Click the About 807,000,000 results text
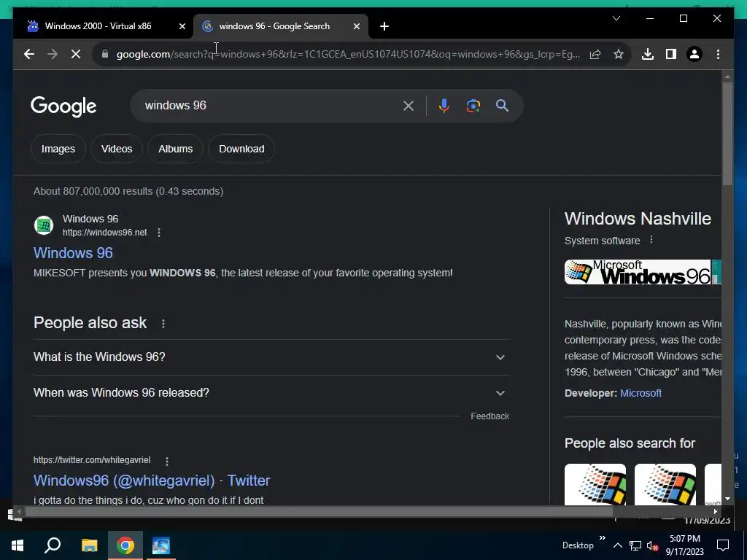This screenshot has width=747, height=560. 128,192
